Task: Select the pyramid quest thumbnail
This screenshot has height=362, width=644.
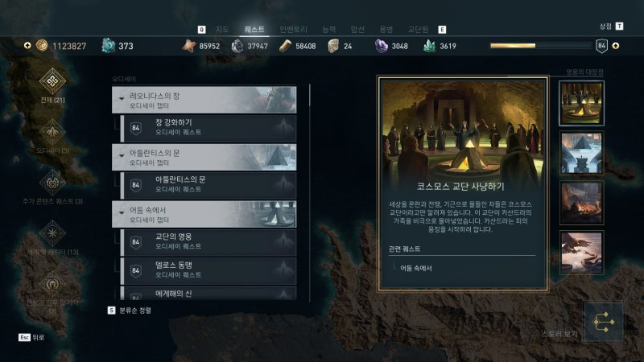Action: [581, 153]
